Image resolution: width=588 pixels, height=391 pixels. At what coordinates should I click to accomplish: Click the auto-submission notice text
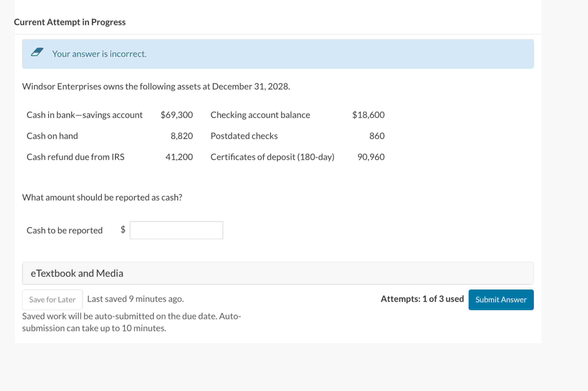click(131, 322)
